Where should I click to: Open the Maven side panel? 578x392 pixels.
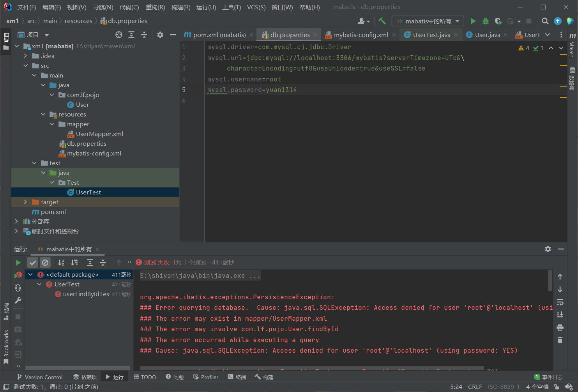tap(572, 46)
